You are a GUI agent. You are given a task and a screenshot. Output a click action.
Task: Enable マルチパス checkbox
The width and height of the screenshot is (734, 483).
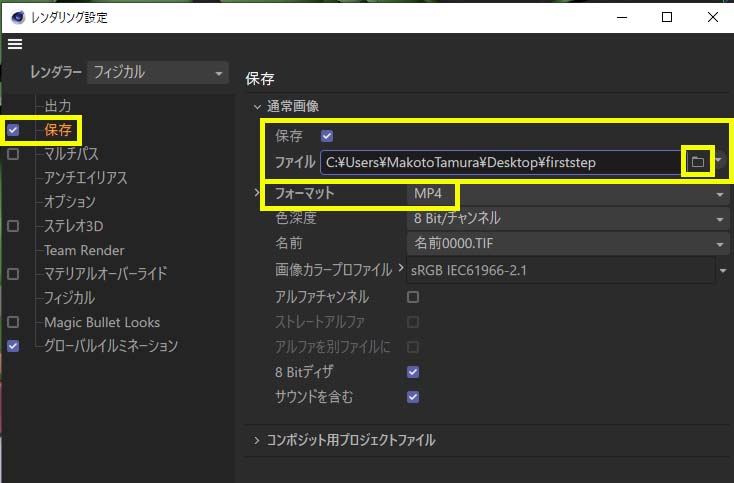(13, 154)
